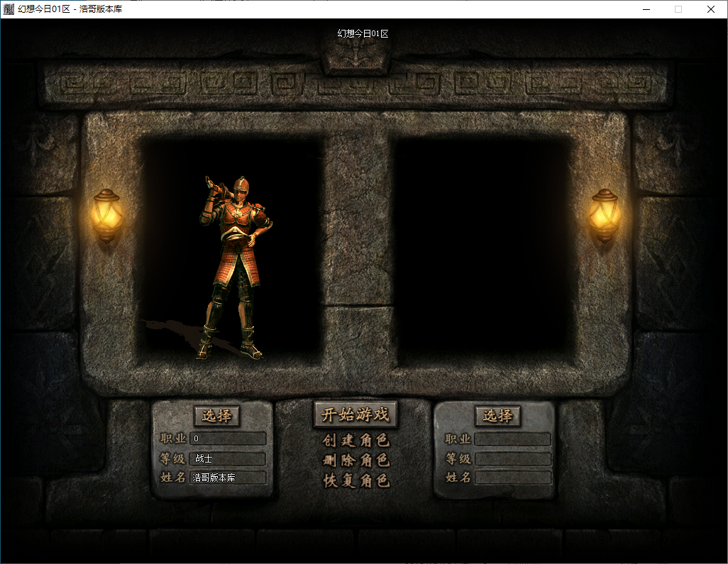
Task: Click the empty 等级 field in the right panel
Action: tap(513, 459)
